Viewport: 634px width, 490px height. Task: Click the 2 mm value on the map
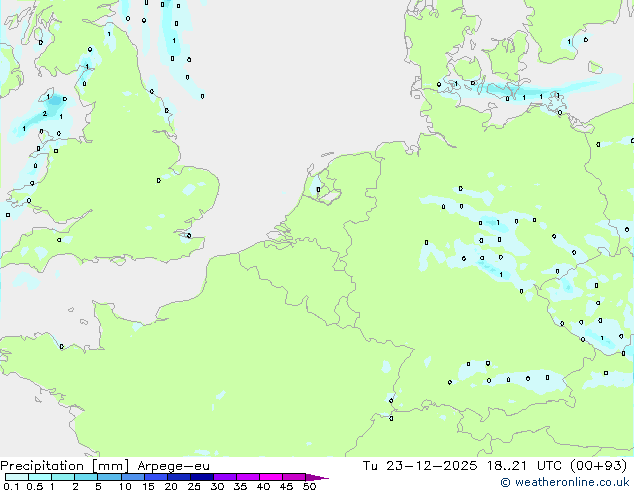coord(45,114)
